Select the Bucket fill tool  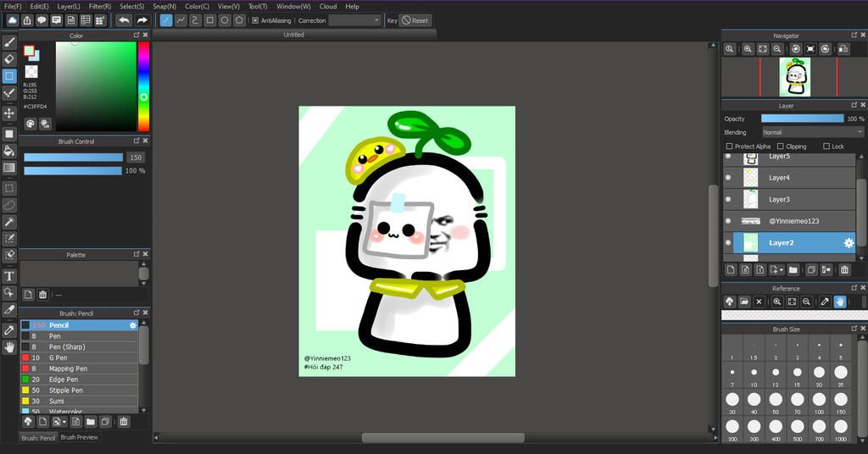9,151
